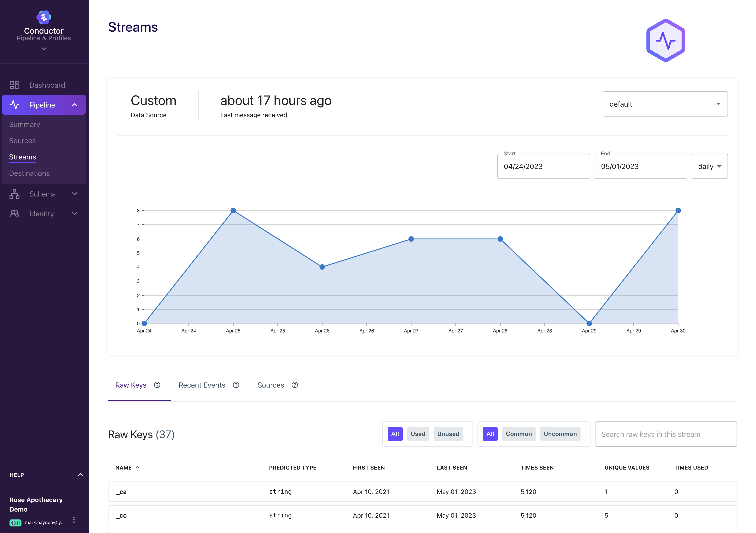Open the default stream dropdown

[x=665, y=104]
